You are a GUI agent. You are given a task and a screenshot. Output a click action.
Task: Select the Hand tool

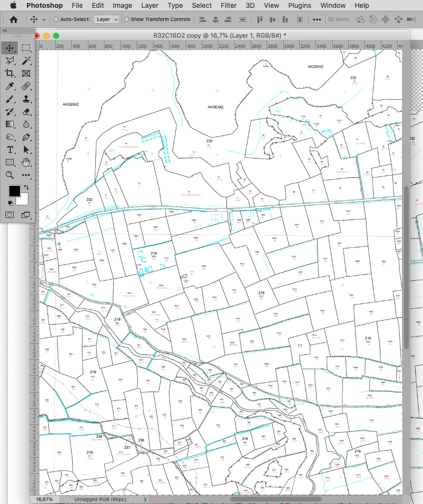click(x=26, y=162)
